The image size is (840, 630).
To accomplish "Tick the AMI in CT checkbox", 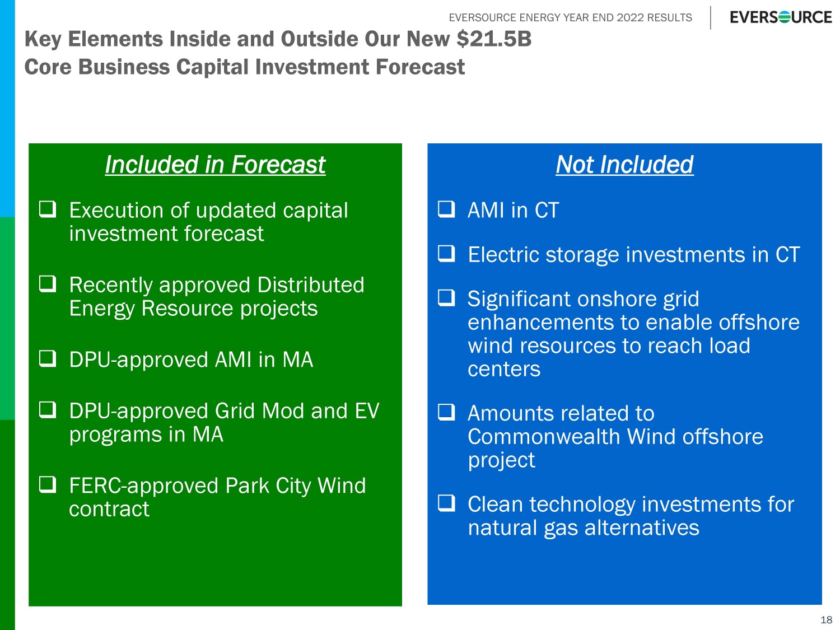I will pos(446,209).
